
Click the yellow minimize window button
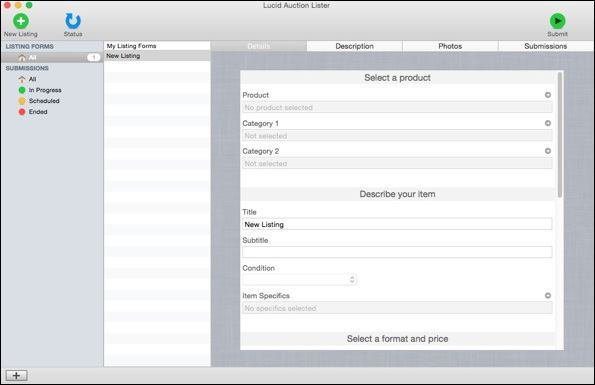(x=18, y=5)
